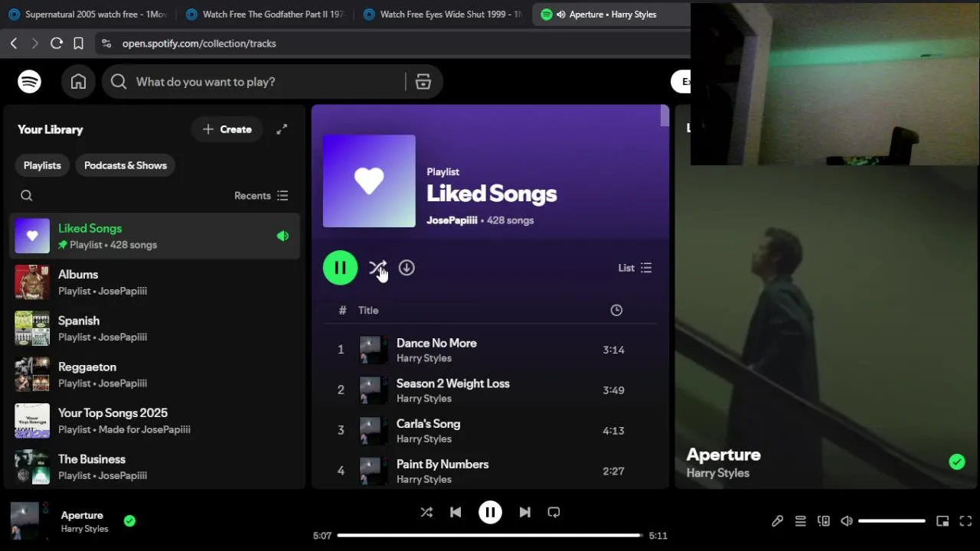
Task: Change the List view option
Action: point(635,268)
